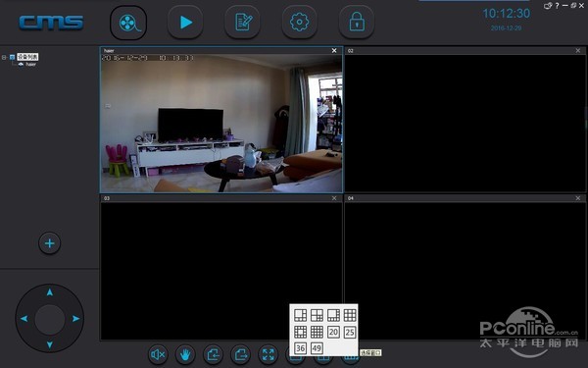This screenshot has height=368, width=588.
Task: Click the PTZ center circle button
Action: 50,320
